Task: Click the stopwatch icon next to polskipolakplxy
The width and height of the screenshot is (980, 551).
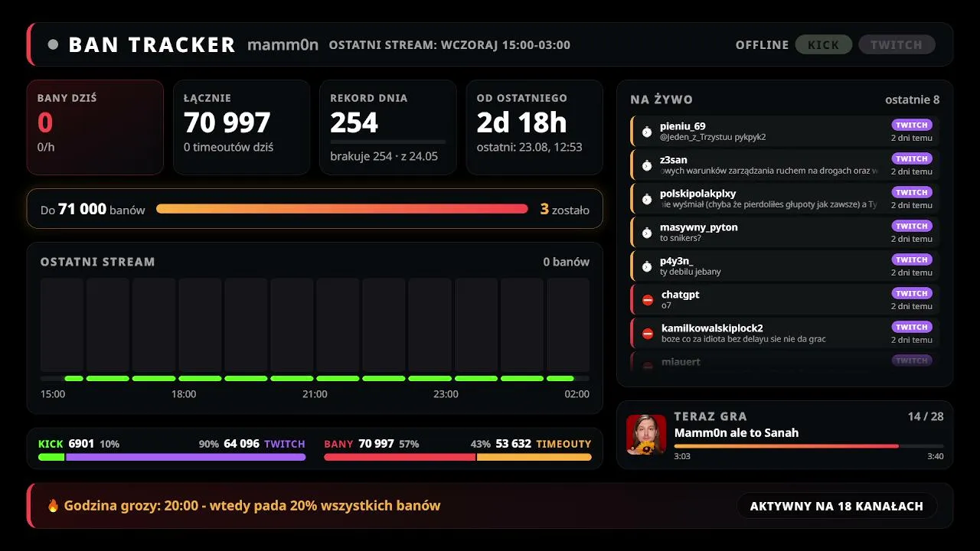Action: (x=647, y=199)
